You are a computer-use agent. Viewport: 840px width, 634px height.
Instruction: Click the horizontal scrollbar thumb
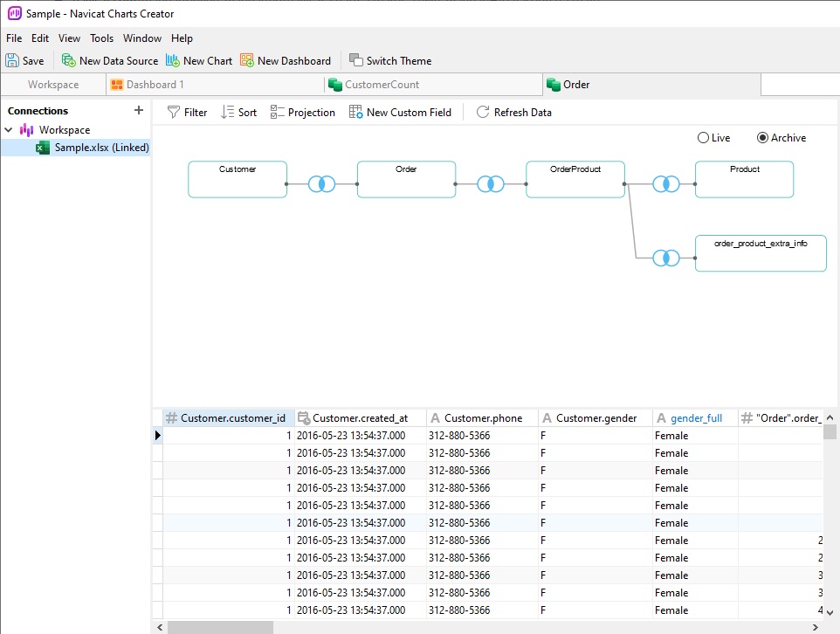(x=220, y=627)
